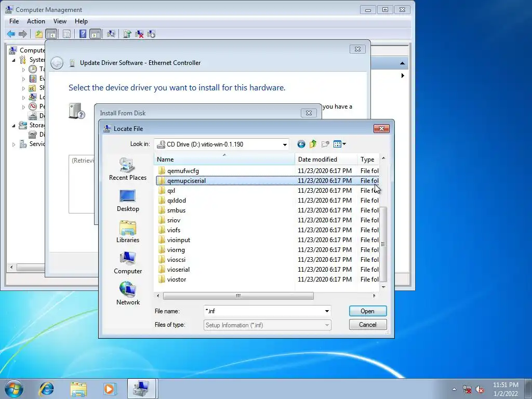Image resolution: width=532 pixels, height=399 pixels.
Task: Select the qxldod folder
Action: click(177, 200)
